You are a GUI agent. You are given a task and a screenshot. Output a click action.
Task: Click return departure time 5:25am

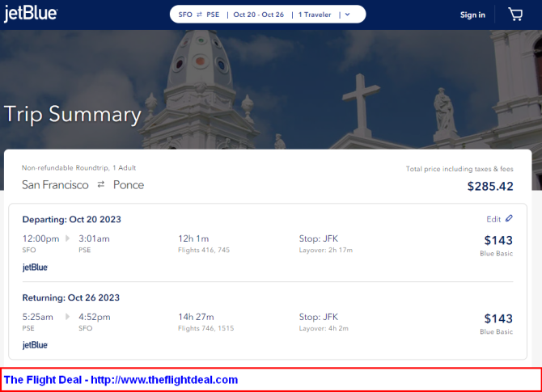(x=38, y=317)
